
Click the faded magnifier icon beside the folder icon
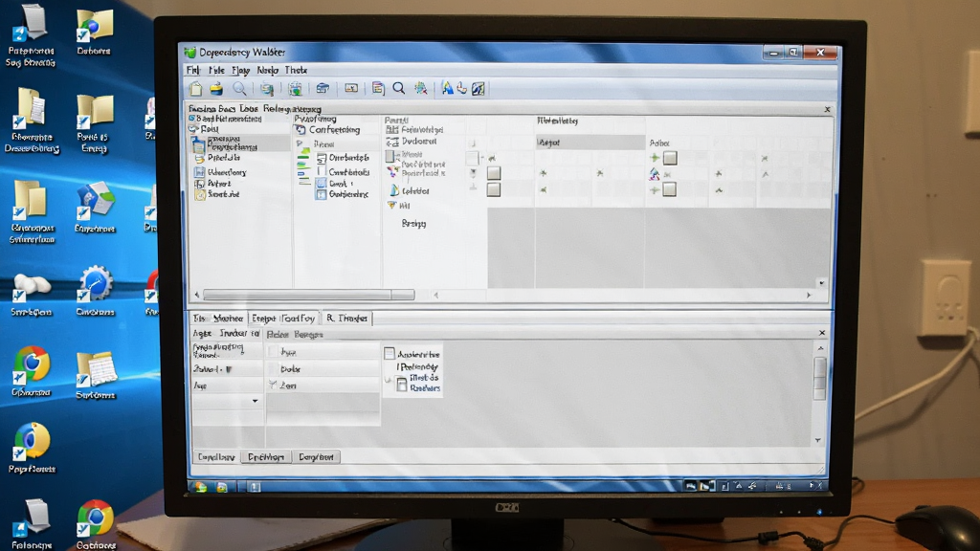238,89
